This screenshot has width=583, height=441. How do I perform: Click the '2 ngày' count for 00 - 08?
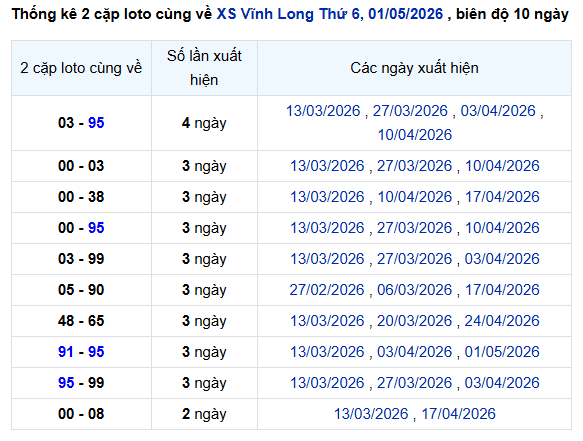click(204, 414)
